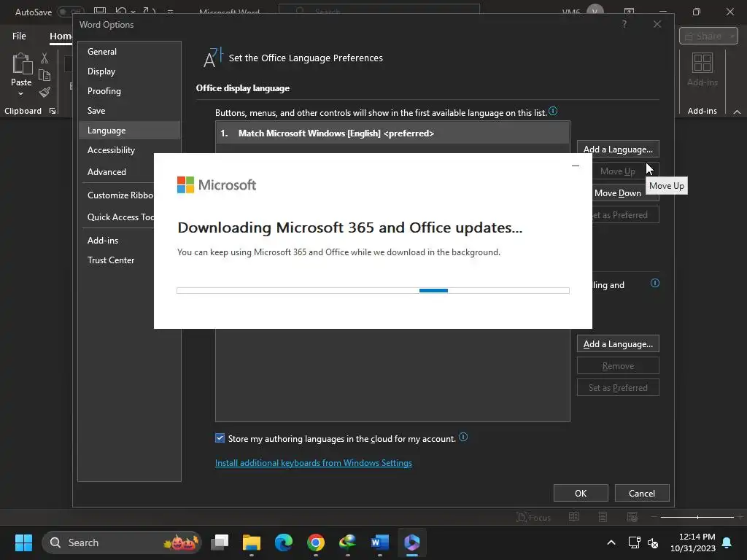Screen dimensions: 747x560
Task: Click the Windows taskbar Search box
Action: click(x=122, y=542)
